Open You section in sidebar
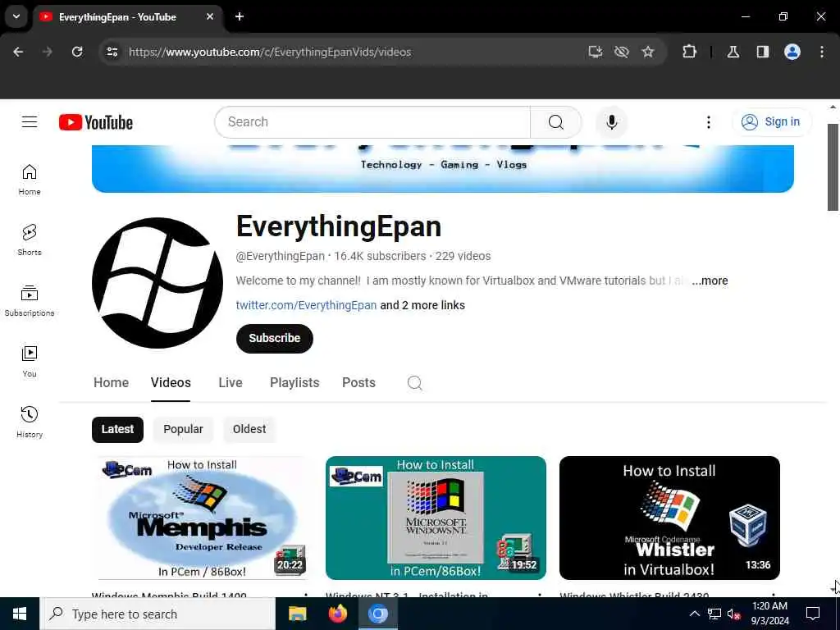Screen dimensions: 840x630 (x=30, y=361)
